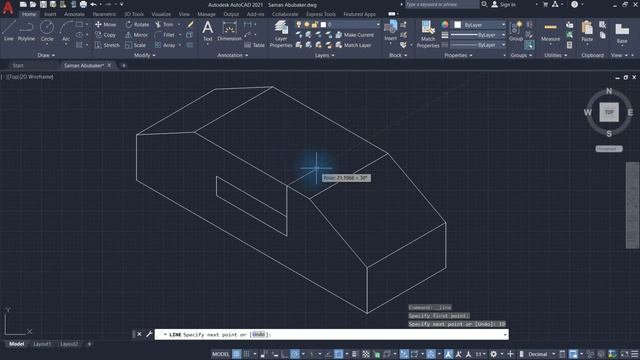
Task: Add a new layout tab with plus
Action: tap(89, 344)
